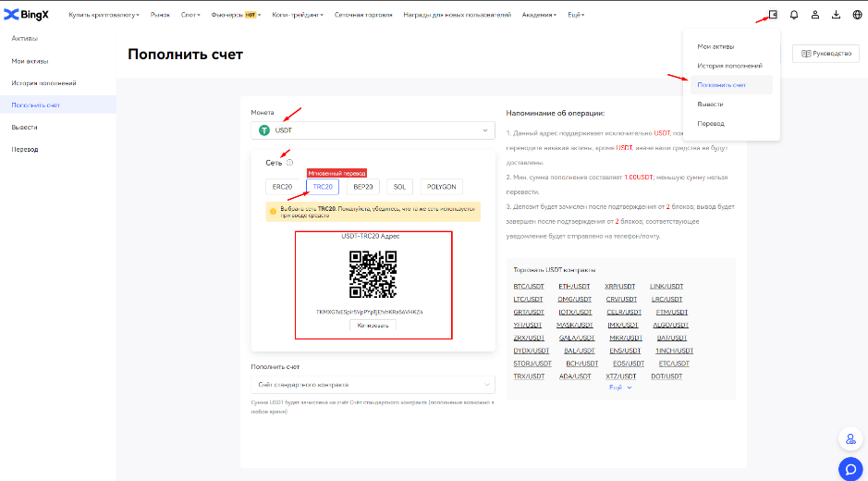The image size is (868, 481).
Task: Click the USDT-TRC20 deposit address text
Action: 369,312
